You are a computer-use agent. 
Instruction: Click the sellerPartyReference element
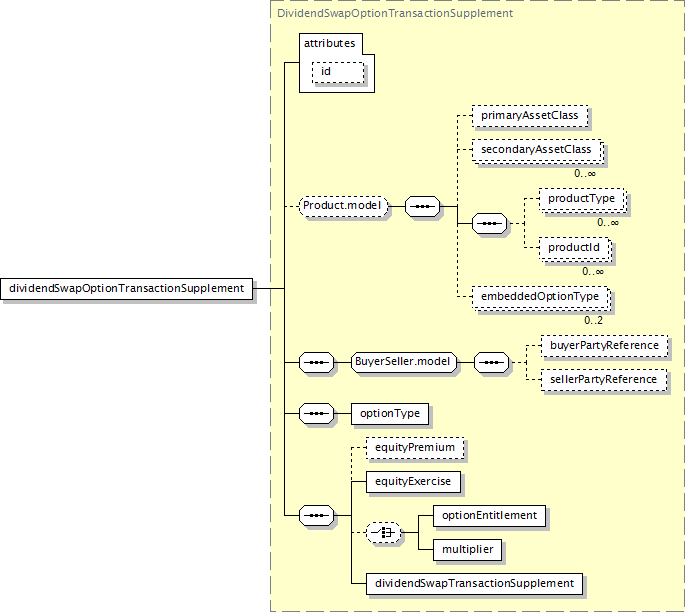click(604, 379)
